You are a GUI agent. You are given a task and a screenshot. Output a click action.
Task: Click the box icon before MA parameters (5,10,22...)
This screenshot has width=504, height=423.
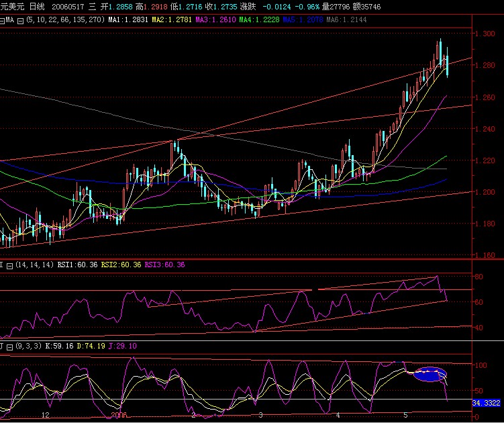[21, 21]
